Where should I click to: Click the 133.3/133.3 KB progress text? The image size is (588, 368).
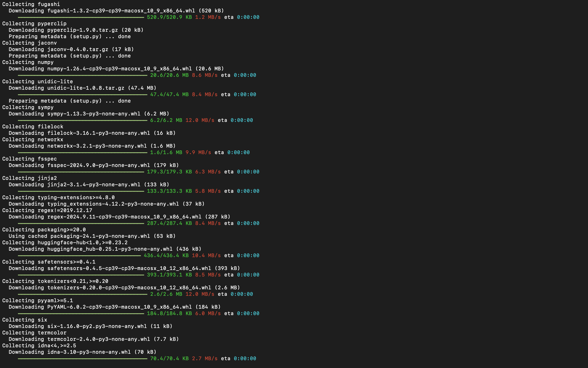[x=169, y=191]
